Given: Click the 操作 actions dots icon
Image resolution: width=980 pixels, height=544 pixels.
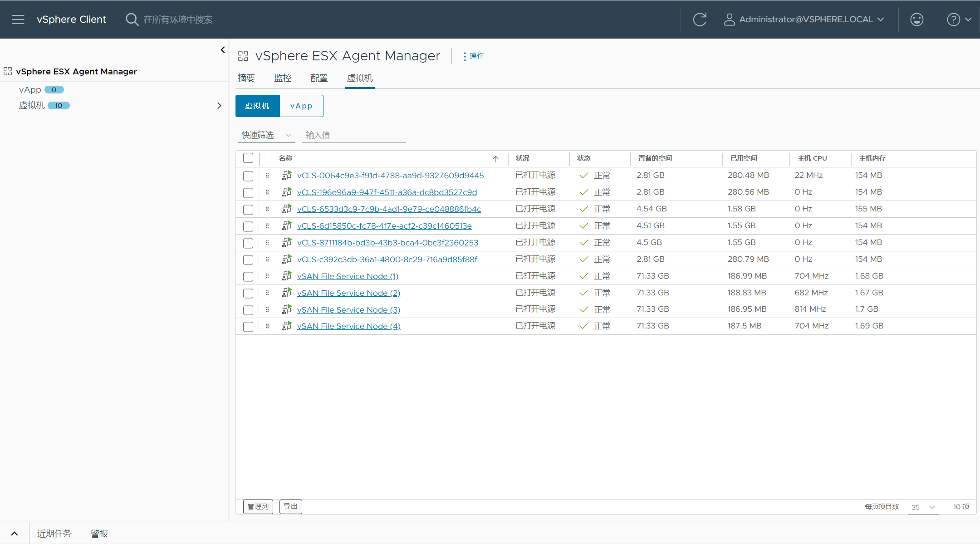Looking at the screenshot, I should pyautogui.click(x=465, y=56).
